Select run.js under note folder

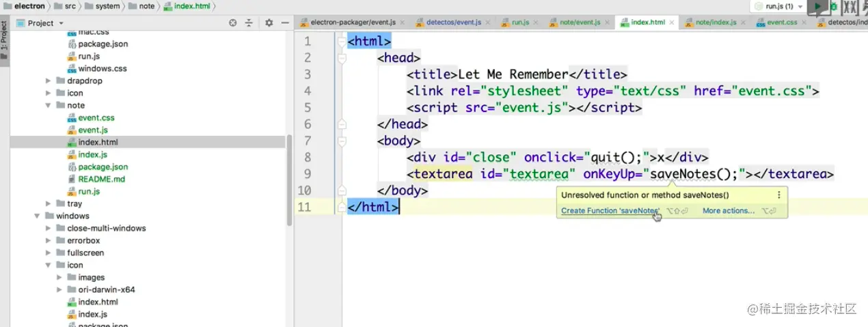point(89,191)
